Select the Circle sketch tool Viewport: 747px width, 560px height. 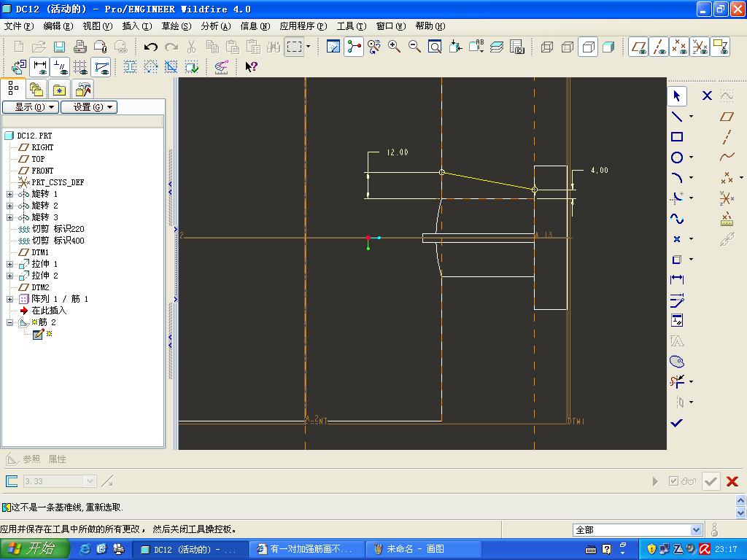[x=676, y=157]
